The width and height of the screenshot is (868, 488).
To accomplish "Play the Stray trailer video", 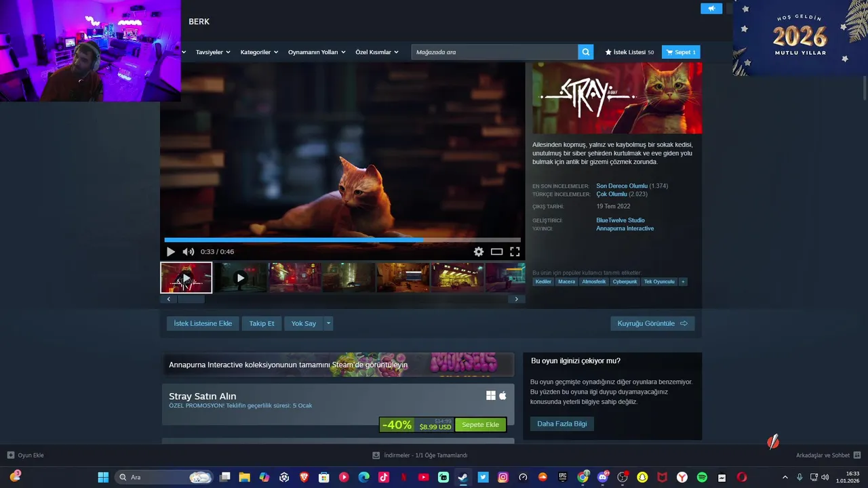I will click(171, 251).
